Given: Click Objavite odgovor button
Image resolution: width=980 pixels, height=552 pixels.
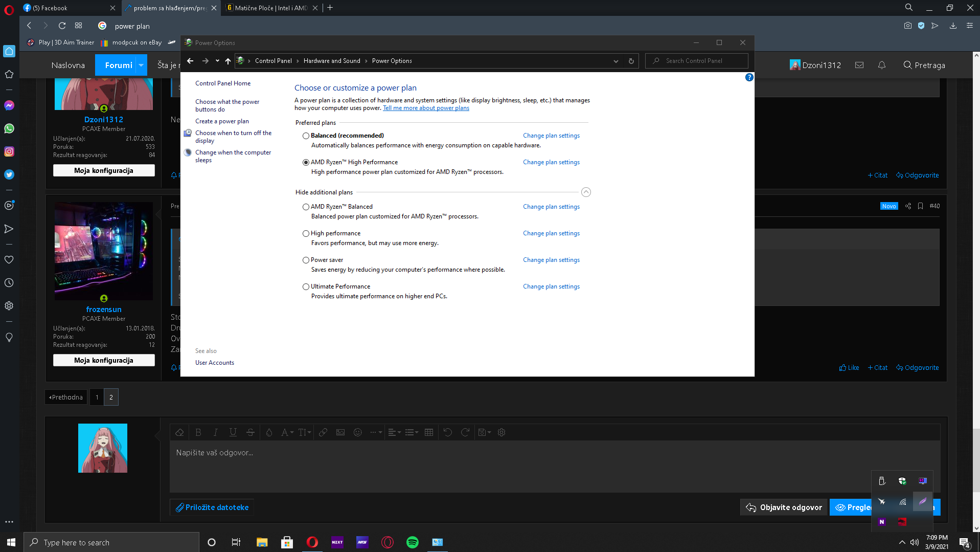Looking at the screenshot, I should click(784, 507).
